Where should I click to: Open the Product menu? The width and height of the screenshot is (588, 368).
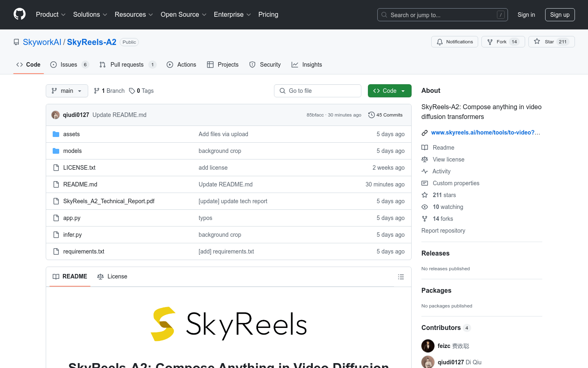click(51, 15)
